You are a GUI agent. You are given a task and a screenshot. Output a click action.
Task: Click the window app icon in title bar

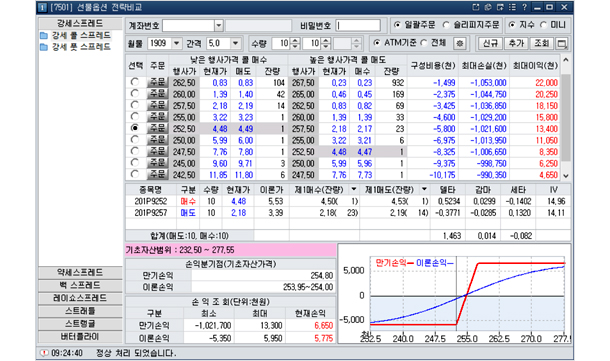(42, 7)
